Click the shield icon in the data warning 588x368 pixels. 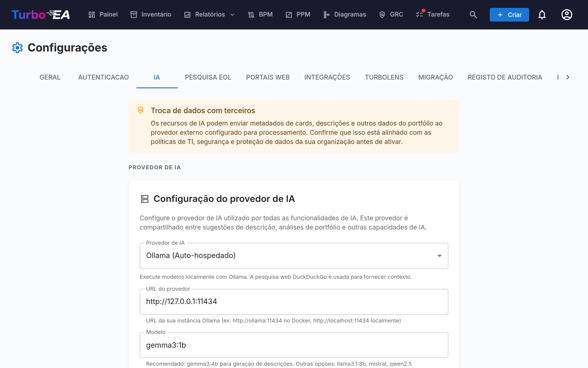tap(141, 110)
